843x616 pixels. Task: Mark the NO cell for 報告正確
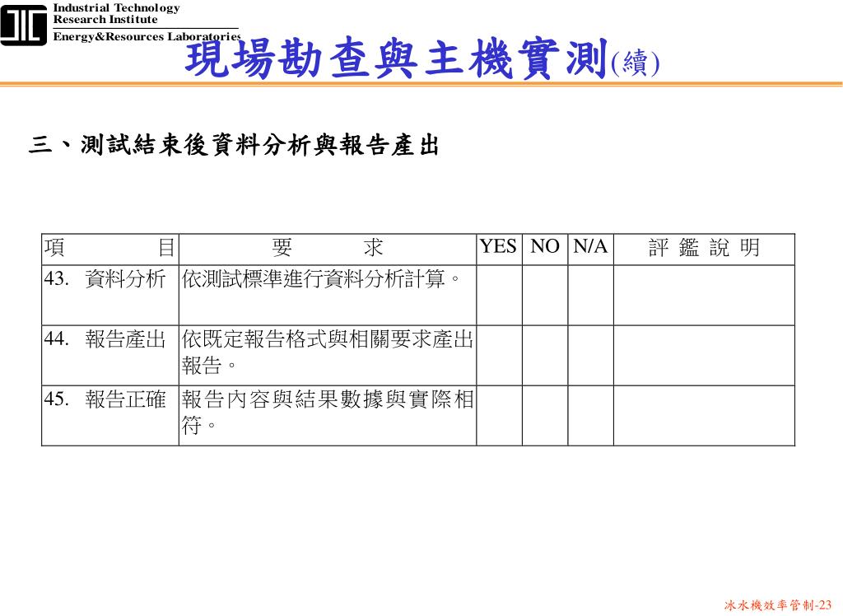click(x=545, y=415)
